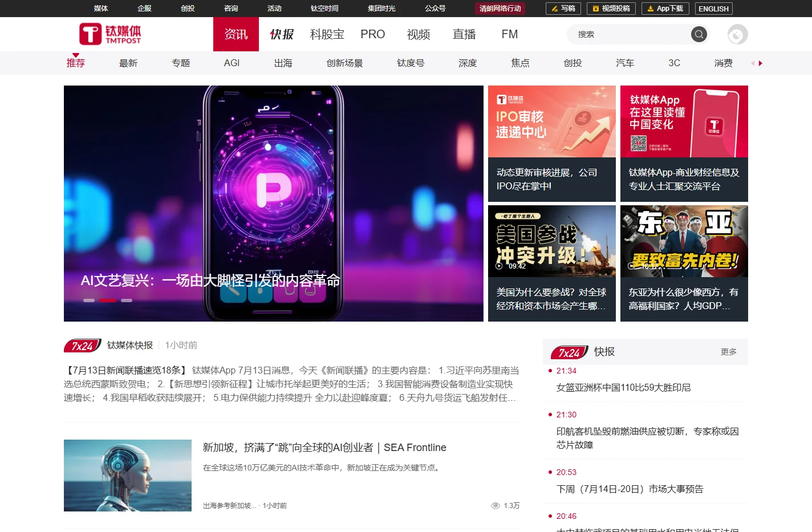Select the 3C category

click(674, 63)
